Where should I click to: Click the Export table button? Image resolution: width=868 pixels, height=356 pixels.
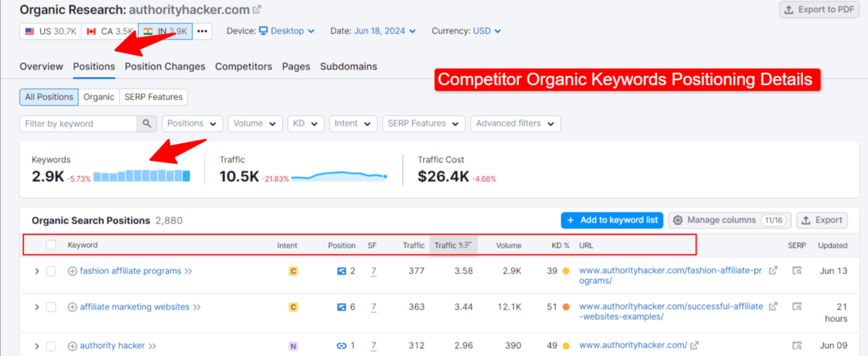pos(822,220)
